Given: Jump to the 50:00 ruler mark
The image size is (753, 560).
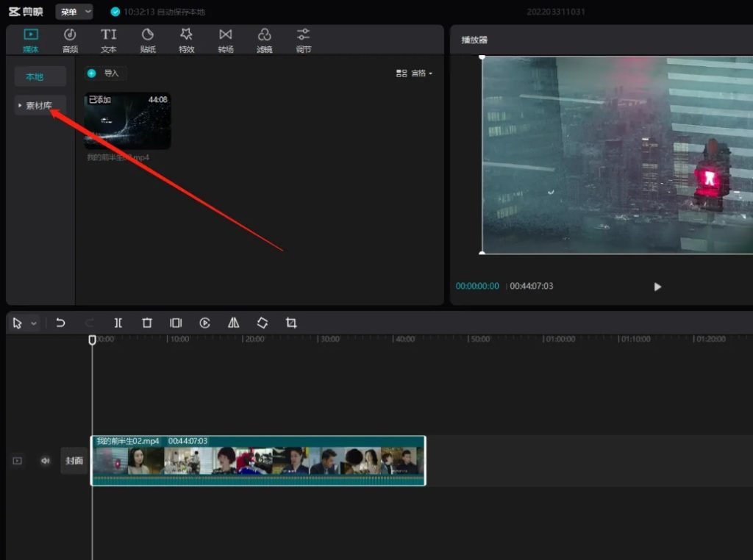Looking at the screenshot, I should pyautogui.click(x=480, y=340).
